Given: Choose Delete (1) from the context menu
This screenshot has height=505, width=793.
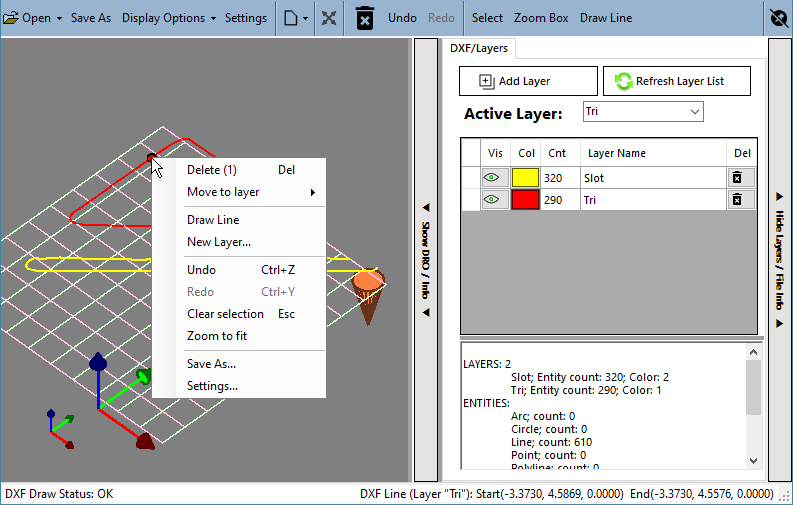Looking at the screenshot, I should click(239, 170).
